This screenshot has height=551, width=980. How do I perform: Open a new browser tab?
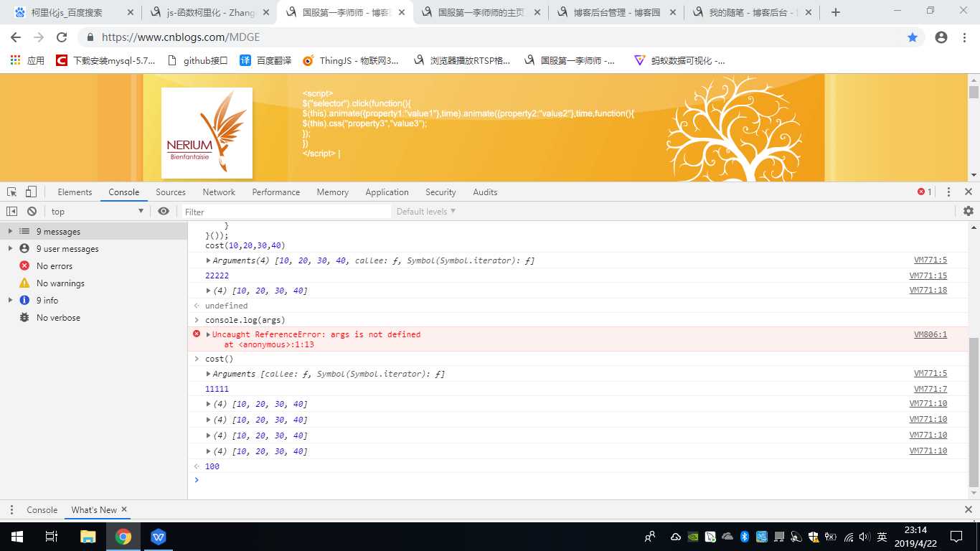point(835,12)
